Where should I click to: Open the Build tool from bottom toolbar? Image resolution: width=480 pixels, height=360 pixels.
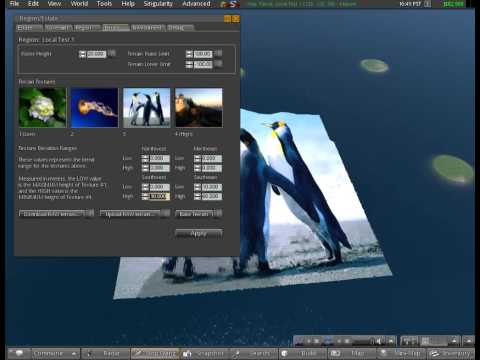click(303, 353)
